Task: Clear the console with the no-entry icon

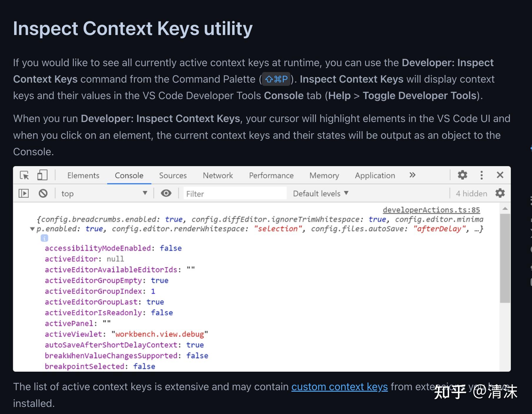Action: tap(43, 193)
